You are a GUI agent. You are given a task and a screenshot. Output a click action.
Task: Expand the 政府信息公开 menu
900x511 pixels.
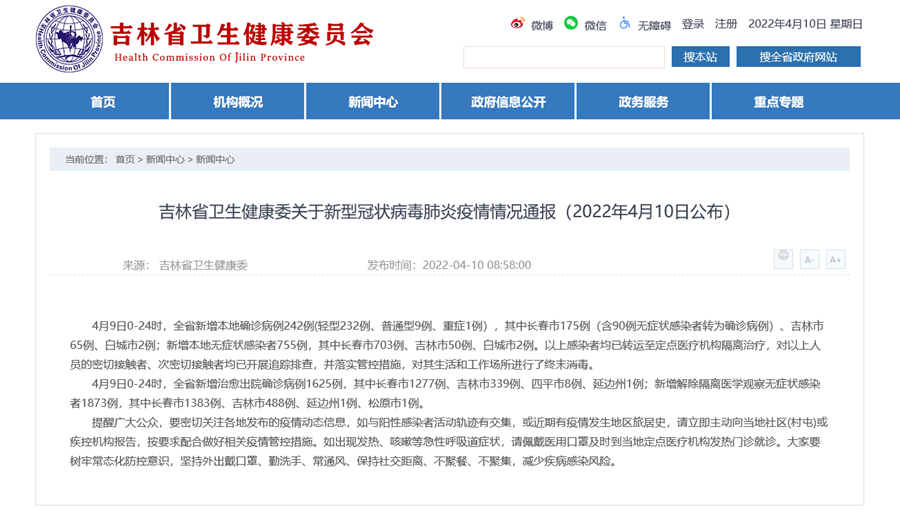tap(508, 102)
